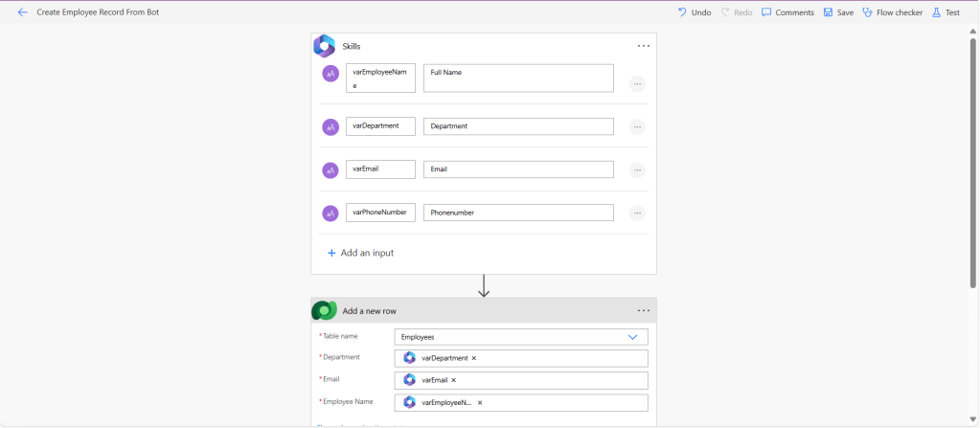Click the back arrow icon

[x=23, y=12]
